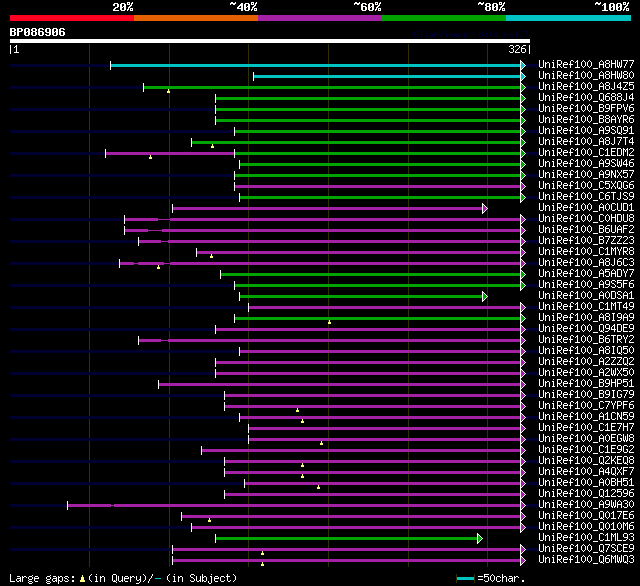Select the UniRef100_A8I9A9 text
640x586 pixels.
point(586,318)
